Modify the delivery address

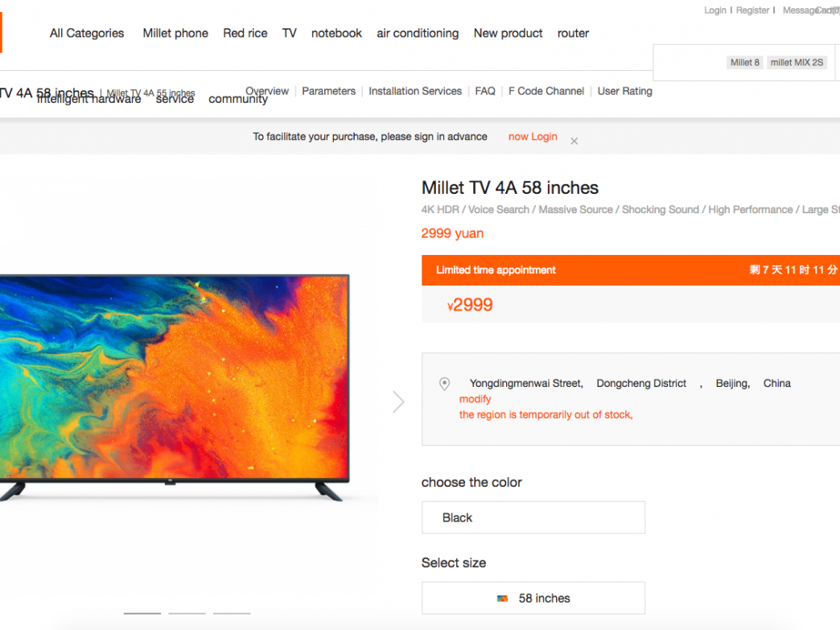[475, 399]
